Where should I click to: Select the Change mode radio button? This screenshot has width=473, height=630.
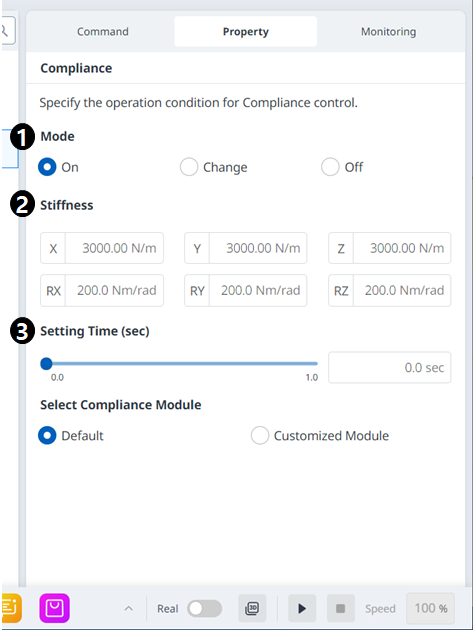[x=189, y=167]
